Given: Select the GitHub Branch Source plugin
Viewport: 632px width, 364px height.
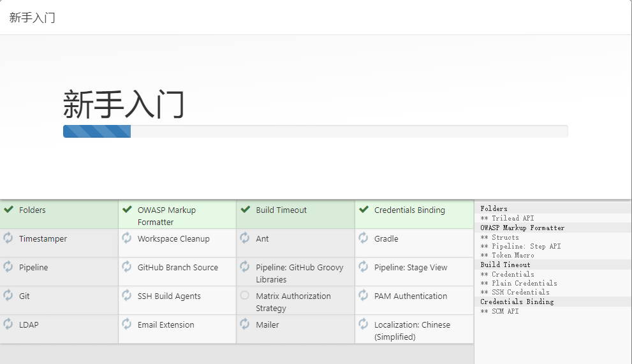Looking at the screenshot, I should click(x=177, y=268).
